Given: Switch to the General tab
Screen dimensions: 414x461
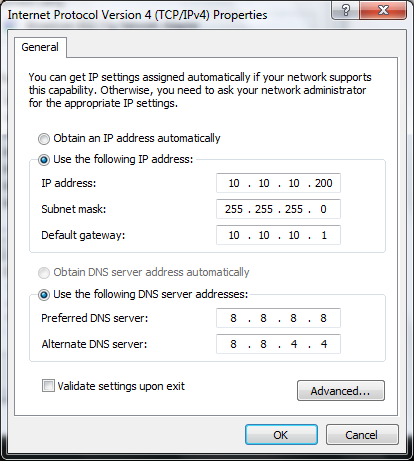Looking at the screenshot, I should coord(40,47).
